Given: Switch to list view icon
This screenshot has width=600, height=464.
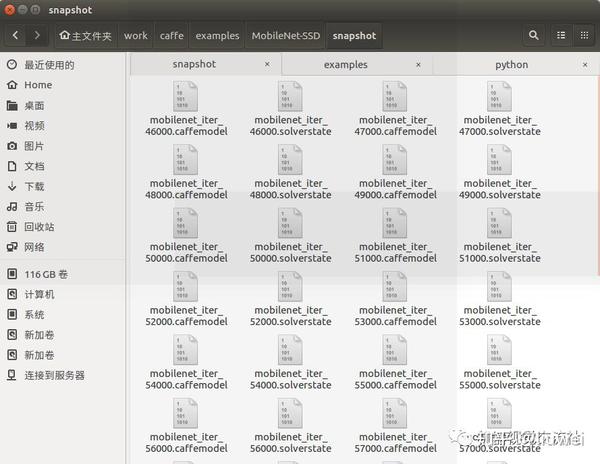Looking at the screenshot, I should [x=561, y=36].
